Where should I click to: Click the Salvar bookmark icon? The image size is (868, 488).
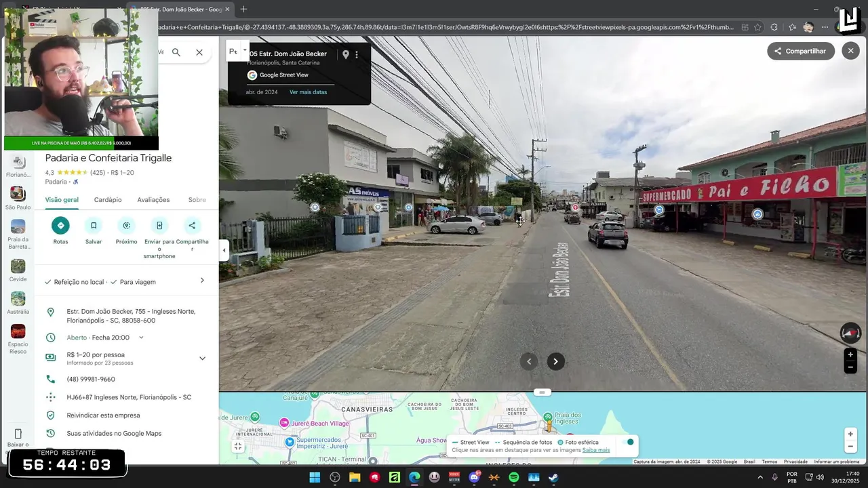94,226
